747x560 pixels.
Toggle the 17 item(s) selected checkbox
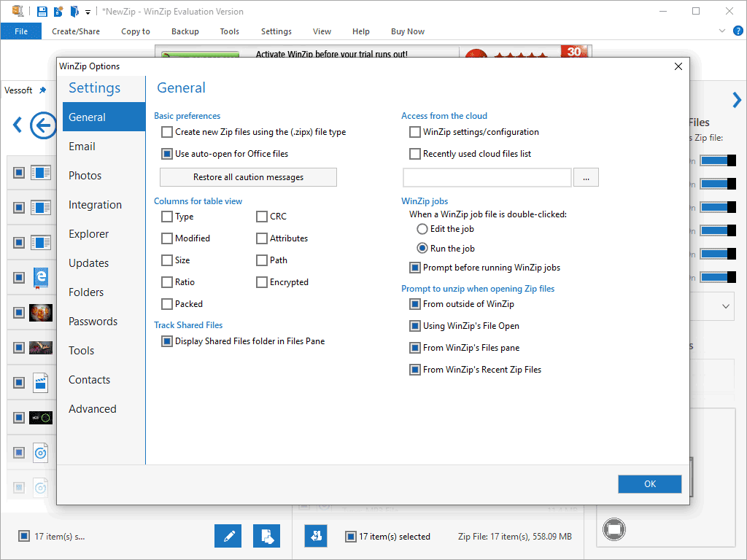pyautogui.click(x=351, y=537)
